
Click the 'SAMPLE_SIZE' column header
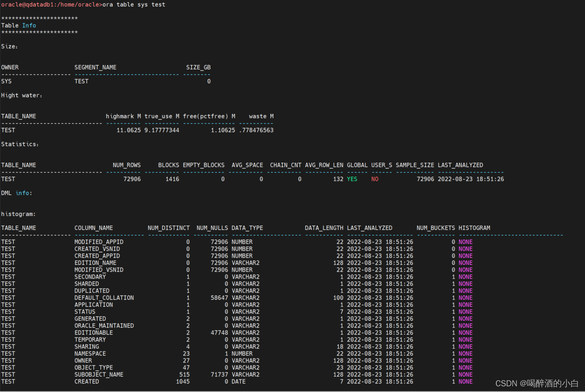[415, 165]
